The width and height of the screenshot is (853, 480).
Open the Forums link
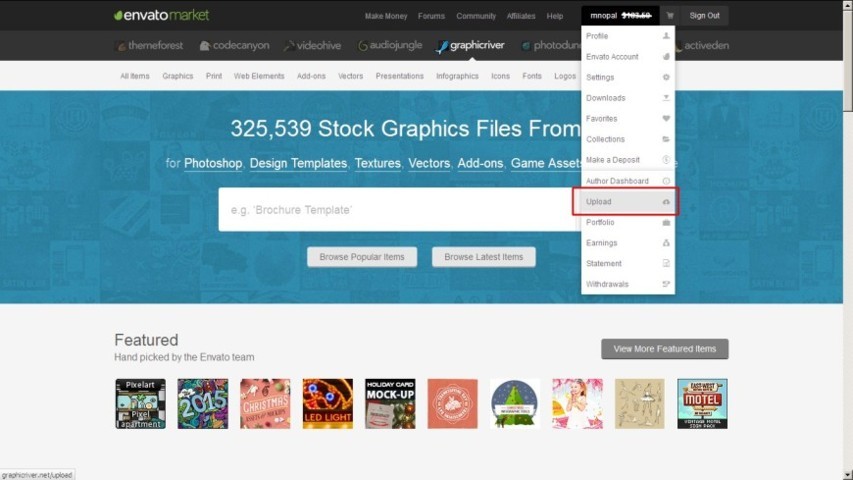(x=431, y=16)
